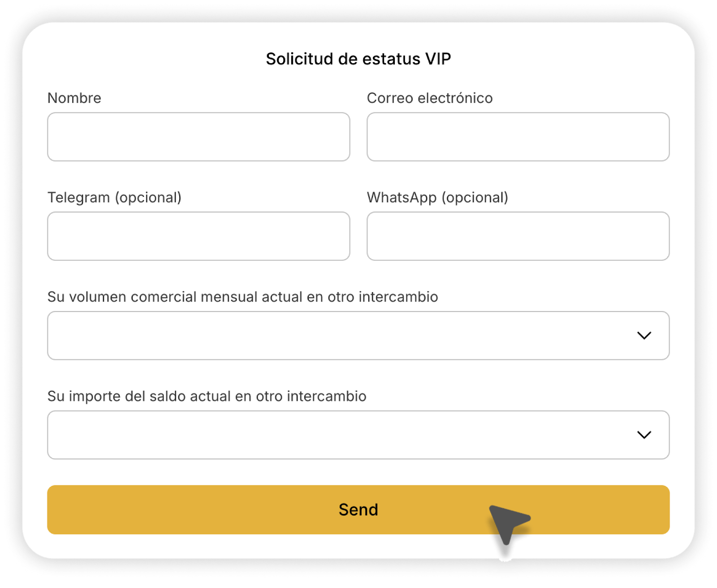717x588 pixels.
Task: Click the chevron arrow of saldo actual dropdown
Action: [644, 435]
